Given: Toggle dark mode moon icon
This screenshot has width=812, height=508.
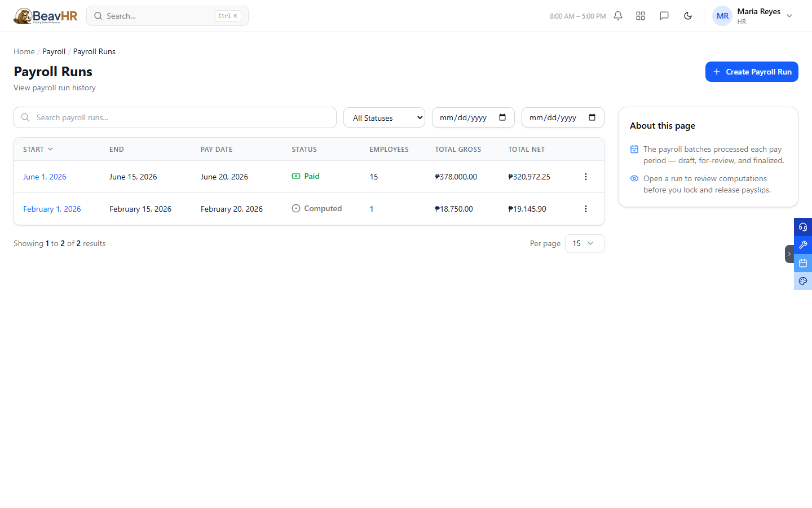Looking at the screenshot, I should pos(688,16).
